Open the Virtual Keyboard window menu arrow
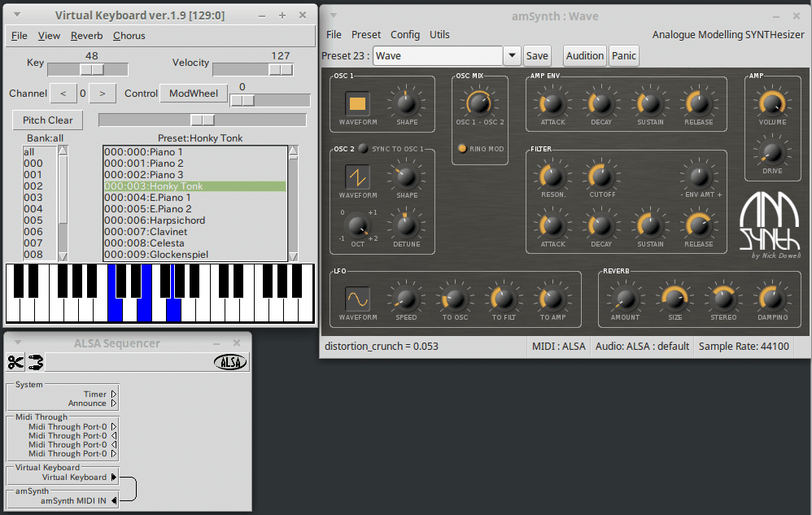Screen dimensions: 812x515 pos(17,15)
